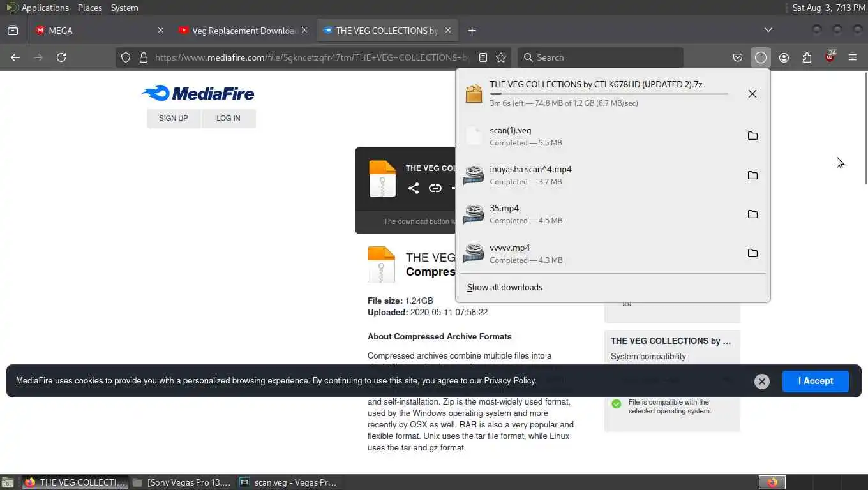
Task: Switch to the MEGA tab
Action: pyautogui.click(x=99, y=30)
